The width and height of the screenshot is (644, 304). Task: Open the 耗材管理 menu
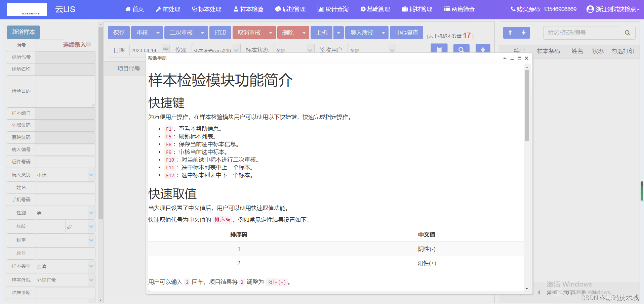pos(417,9)
